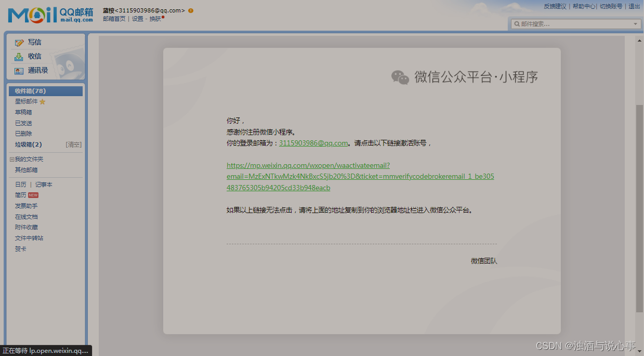Open 附件收藏 in the sidebar

[x=26, y=227]
